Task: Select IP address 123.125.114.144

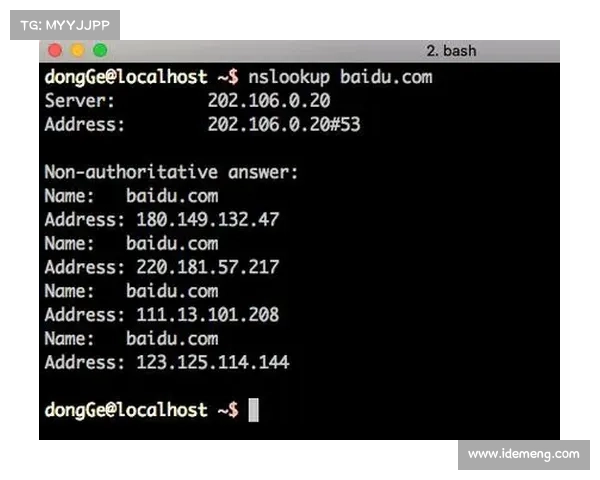Action: coord(213,362)
